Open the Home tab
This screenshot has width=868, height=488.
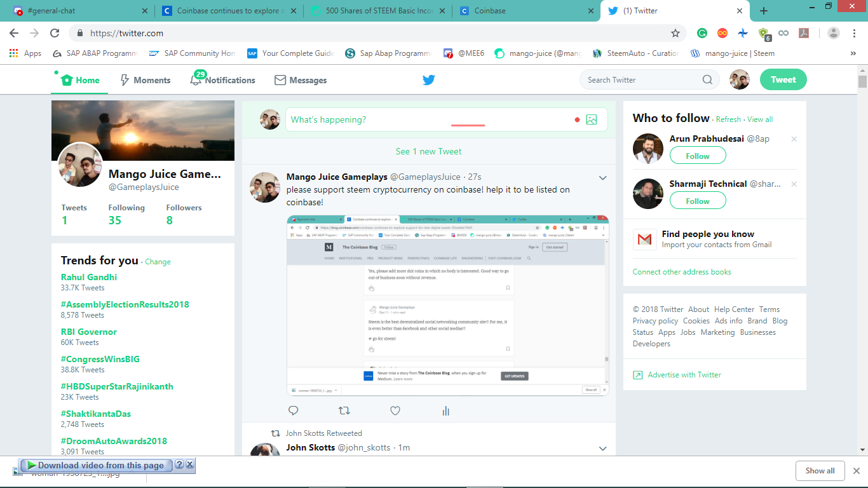pyautogui.click(x=80, y=80)
